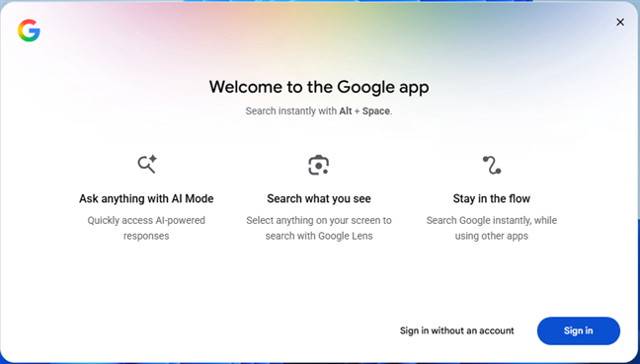Click 'Welcome to the Google app' title

click(x=319, y=87)
